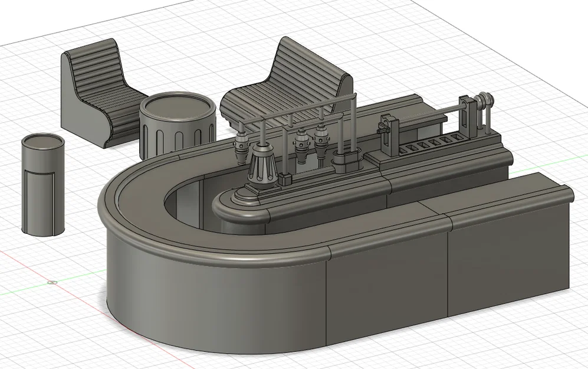Select the cylindrical pipe base fitting on bar

[x=347, y=162]
